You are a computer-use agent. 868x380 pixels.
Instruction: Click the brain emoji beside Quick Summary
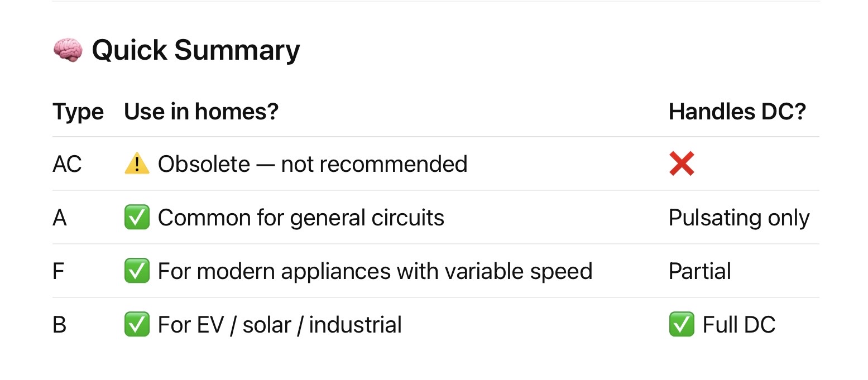pos(68,51)
